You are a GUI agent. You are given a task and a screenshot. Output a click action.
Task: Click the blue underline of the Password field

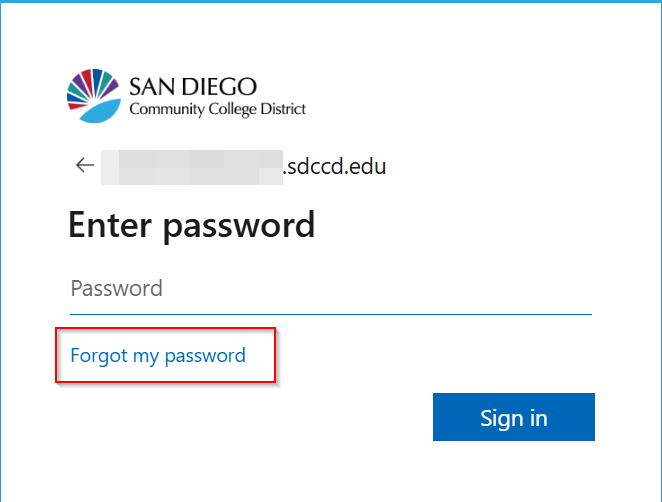point(330,313)
